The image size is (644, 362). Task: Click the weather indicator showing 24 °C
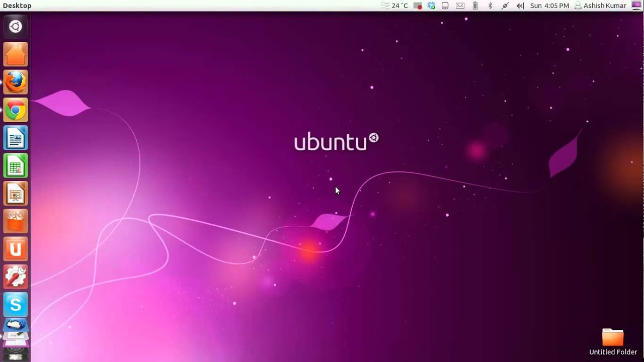point(394,6)
